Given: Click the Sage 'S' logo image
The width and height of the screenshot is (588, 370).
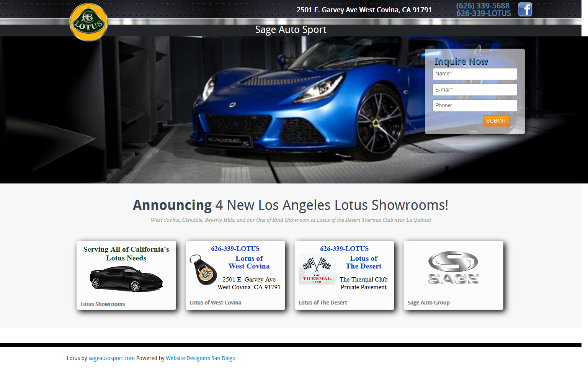Looking at the screenshot, I should coord(453,268).
